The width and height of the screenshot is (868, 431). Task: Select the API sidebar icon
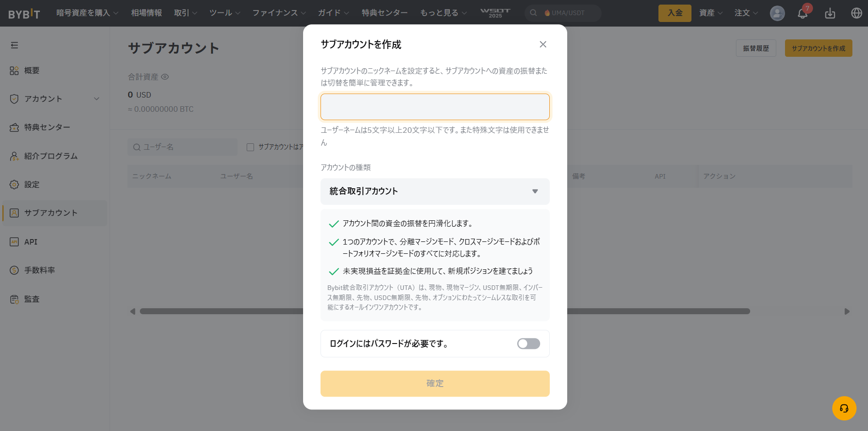pos(14,242)
